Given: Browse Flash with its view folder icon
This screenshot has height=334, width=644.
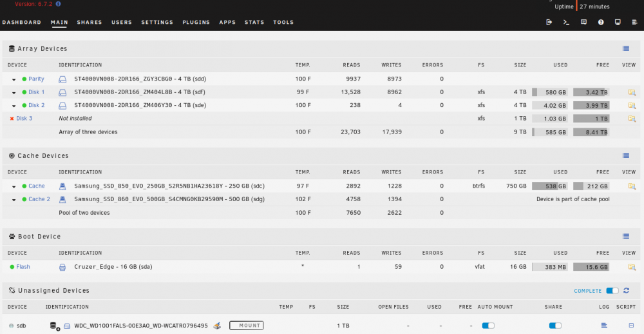Looking at the screenshot, I should pos(632,267).
